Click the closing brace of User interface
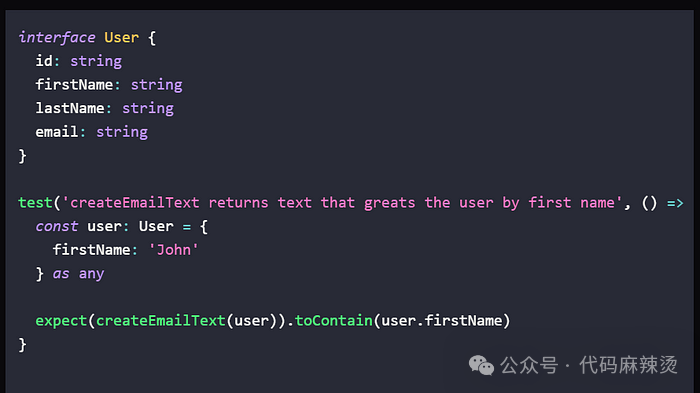This screenshot has width=700, height=393. click(22, 156)
